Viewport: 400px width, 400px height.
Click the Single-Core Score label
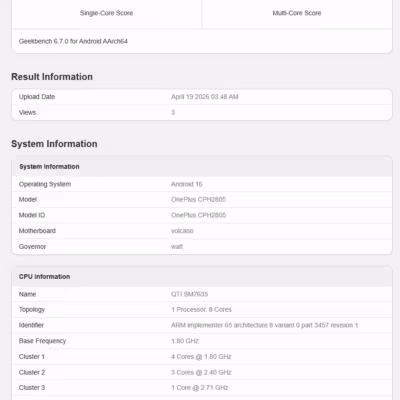[106, 13]
